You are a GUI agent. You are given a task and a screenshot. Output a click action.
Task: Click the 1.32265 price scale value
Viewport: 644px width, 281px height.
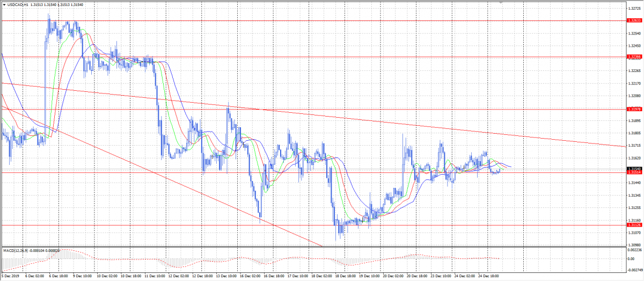pyautogui.click(x=634, y=70)
